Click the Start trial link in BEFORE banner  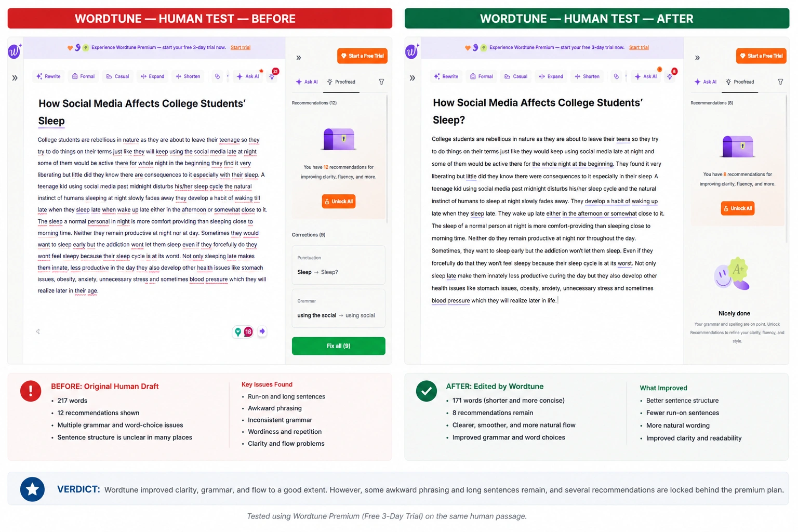coord(241,47)
